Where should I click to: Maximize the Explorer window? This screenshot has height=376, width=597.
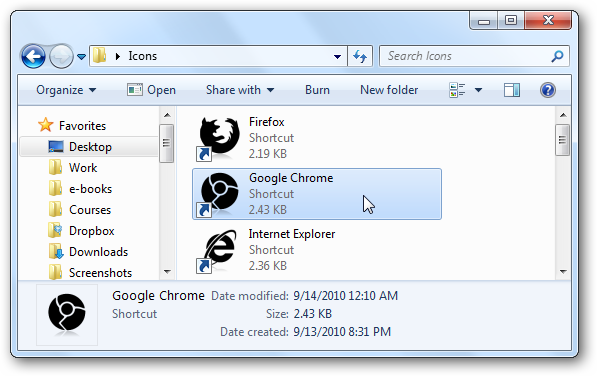[511, 21]
